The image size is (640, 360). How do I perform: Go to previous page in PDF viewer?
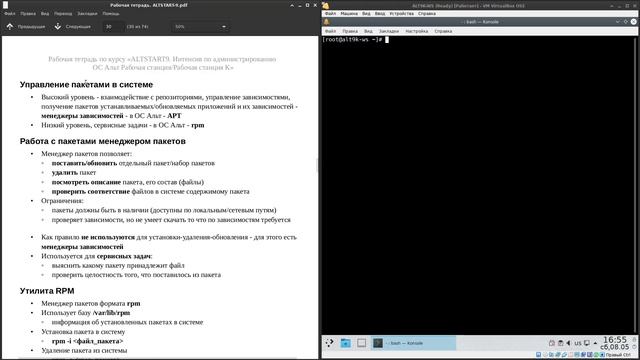[x=26, y=27]
